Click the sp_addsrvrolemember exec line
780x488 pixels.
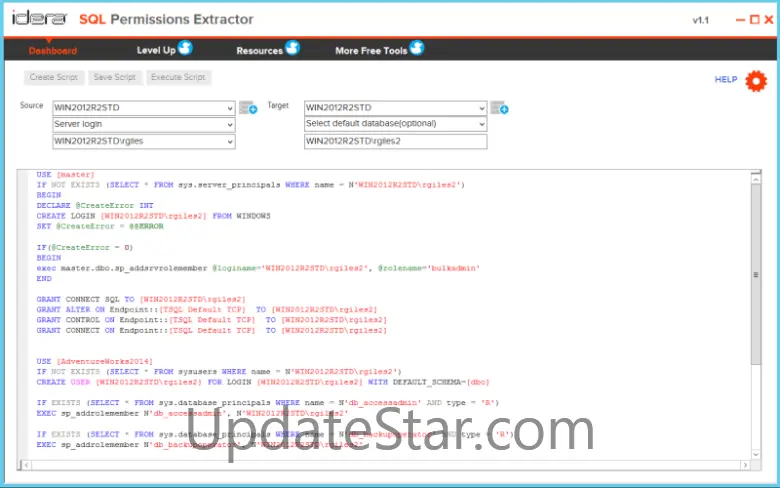(x=258, y=268)
